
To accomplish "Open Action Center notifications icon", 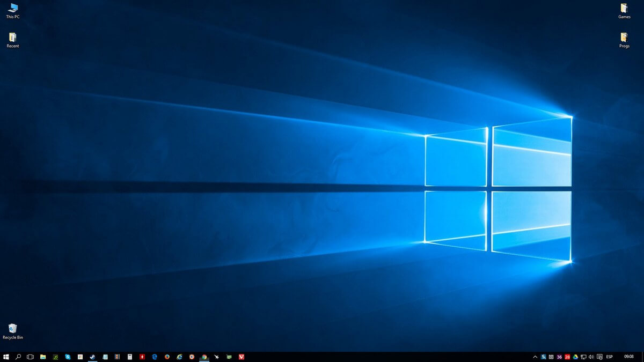I will pyautogui.click(x=599, y=357).
